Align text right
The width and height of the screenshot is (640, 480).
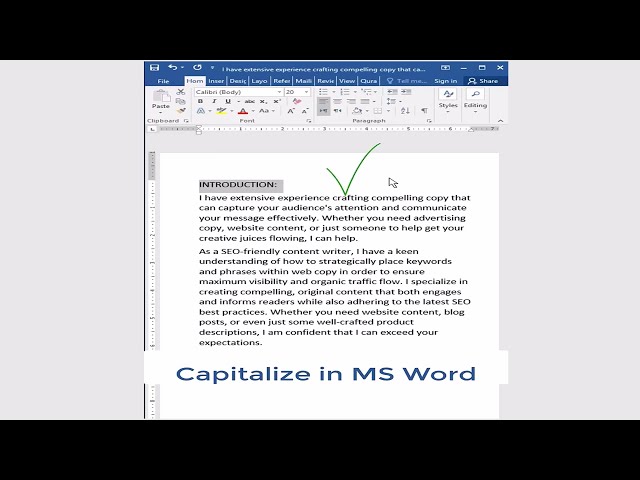351,101
